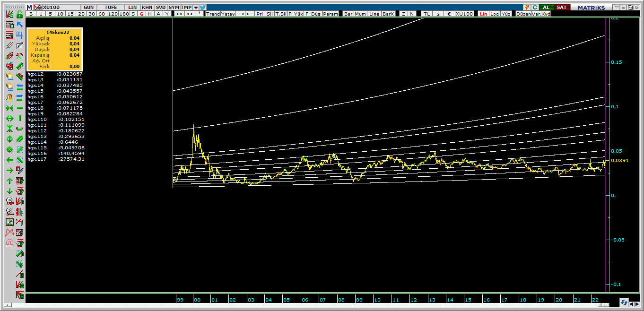Click the 0,0391 price label on axis
This screenshot has width=644, height=311.
[619, 160]
